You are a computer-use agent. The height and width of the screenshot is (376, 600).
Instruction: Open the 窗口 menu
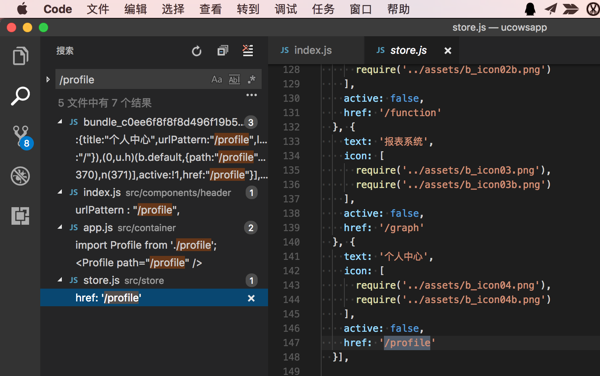pyautogui.click(x=360, y=9)
